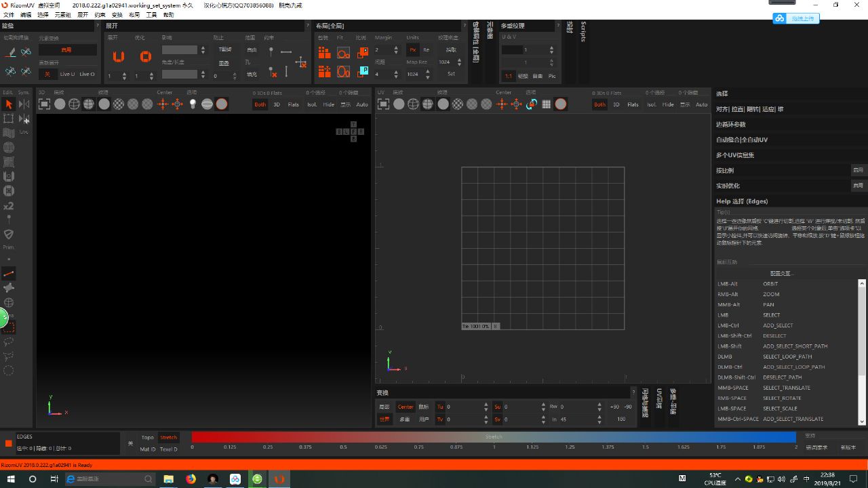This screenshot has width=868, height=488.
Task: Click the frame view icon in 3D toolbar
Action: click(44, 104)
